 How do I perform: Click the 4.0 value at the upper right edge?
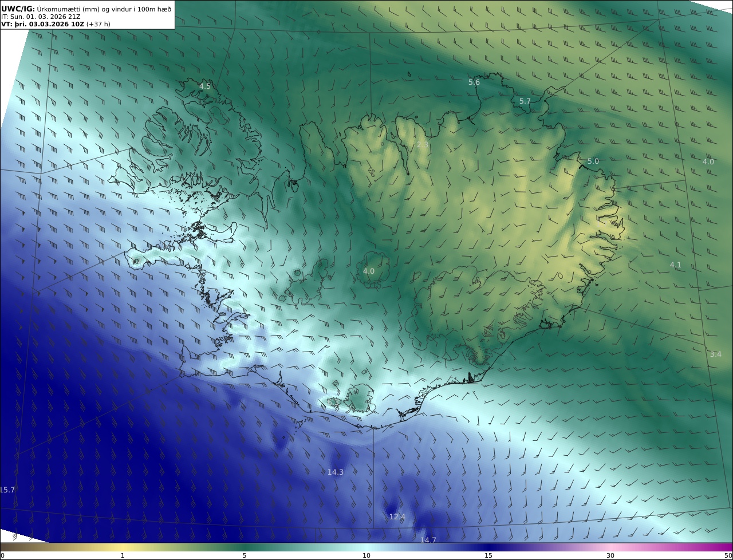point(708,161)
